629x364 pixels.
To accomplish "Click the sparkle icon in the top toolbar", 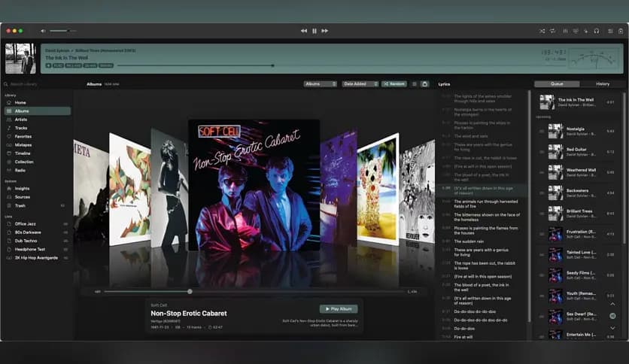I will coord(586,31).
